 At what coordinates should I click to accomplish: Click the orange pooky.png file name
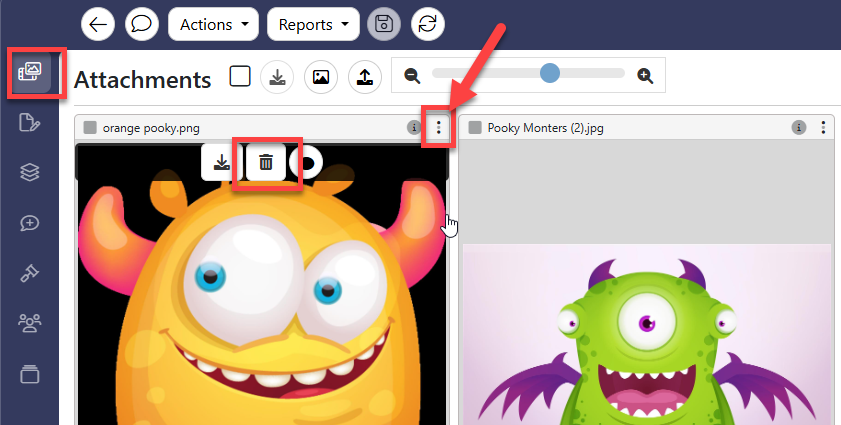[151, 128]
